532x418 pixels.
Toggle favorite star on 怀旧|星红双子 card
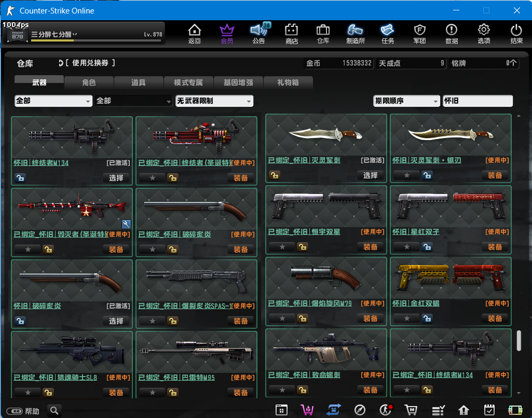(407, 247)
